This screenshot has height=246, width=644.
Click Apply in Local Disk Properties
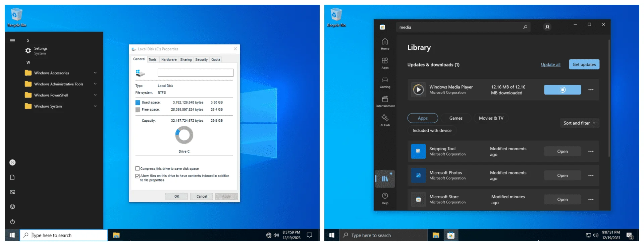point(226,196)
